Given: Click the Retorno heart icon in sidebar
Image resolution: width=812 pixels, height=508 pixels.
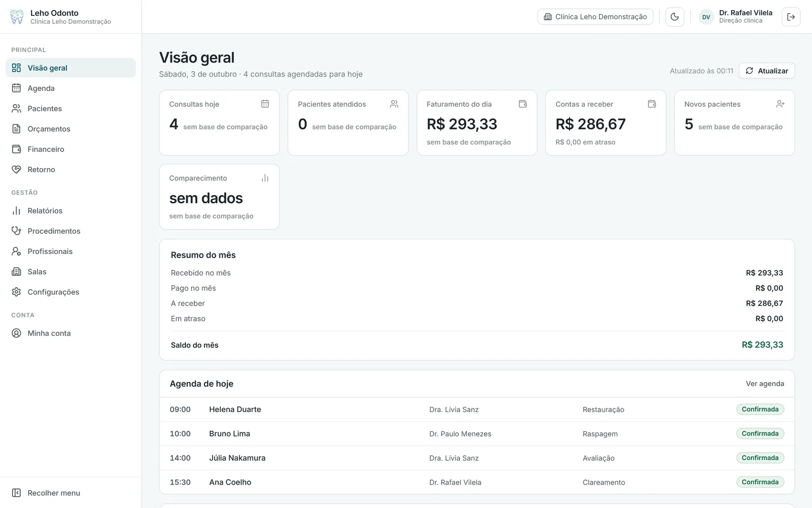Looking at the screenshot, I should (16, 169).
